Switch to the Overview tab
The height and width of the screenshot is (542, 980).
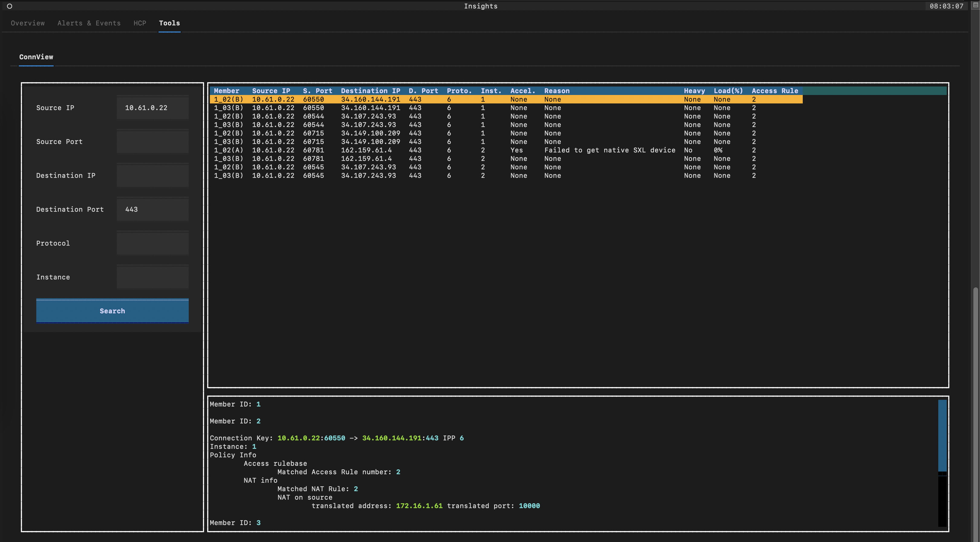tap(28, 23)
